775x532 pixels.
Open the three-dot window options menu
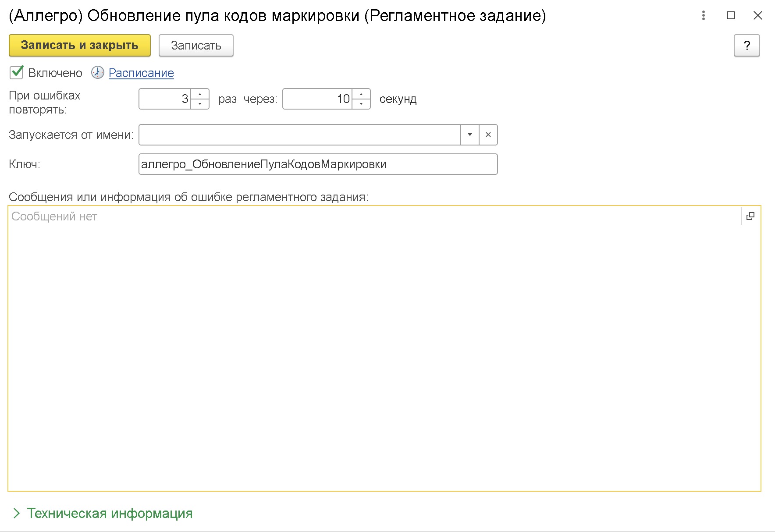(x=704, y=16)
